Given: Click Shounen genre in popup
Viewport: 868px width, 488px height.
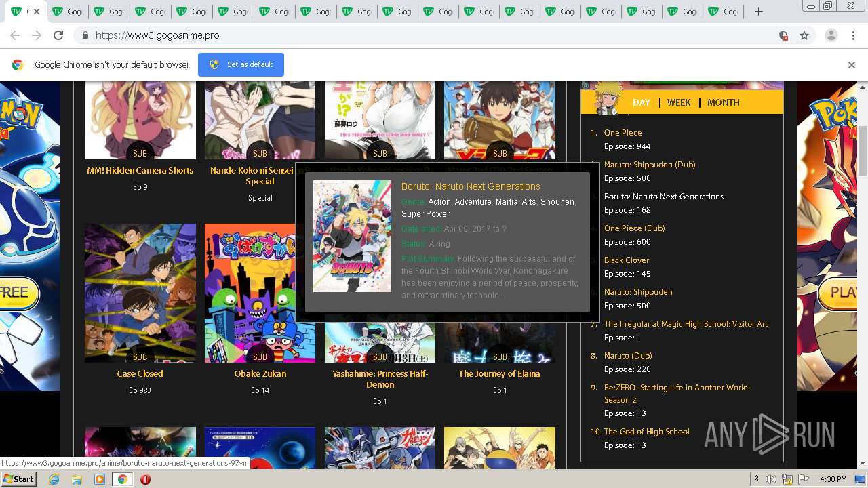Looking at the screenshot, I should coord(557,202).
